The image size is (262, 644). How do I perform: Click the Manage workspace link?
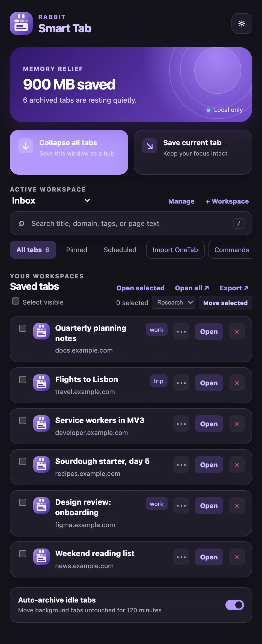click(181, 201)
